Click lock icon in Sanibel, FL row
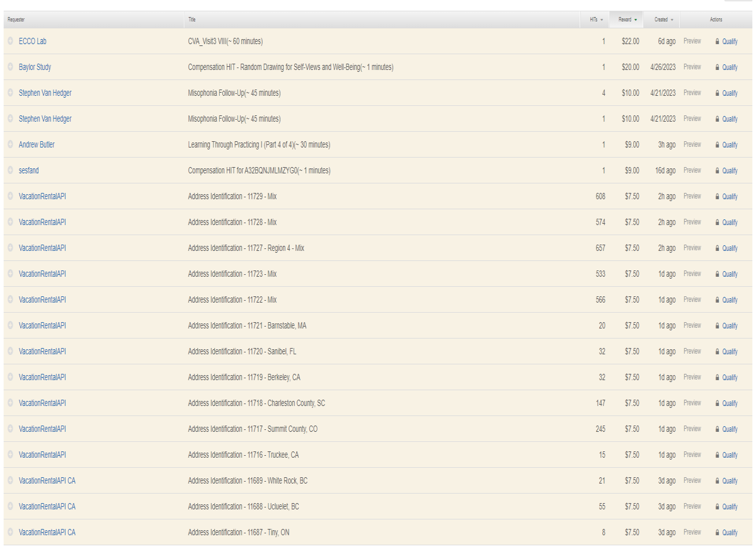The width and height of the screenshot is (756, 551). coord(717,351)
